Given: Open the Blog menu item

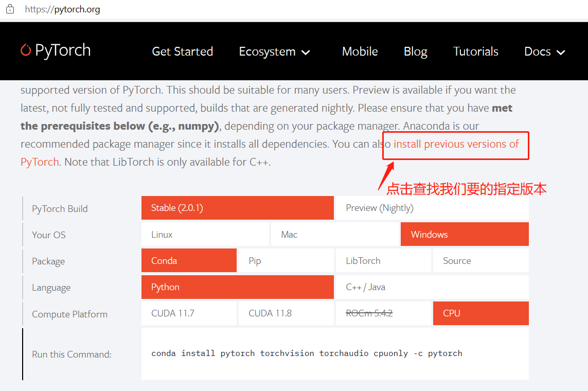Looking at the screenshot, I should 415,51.
